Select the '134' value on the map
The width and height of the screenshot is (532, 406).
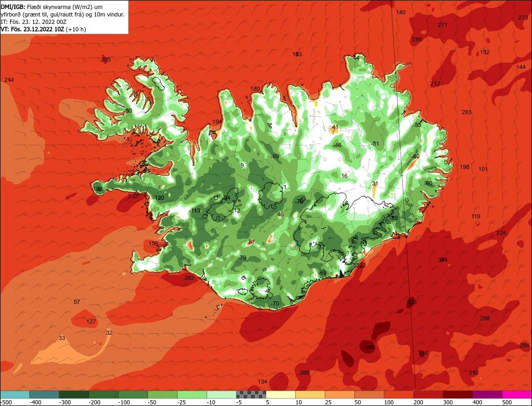[x=262, y=382]
